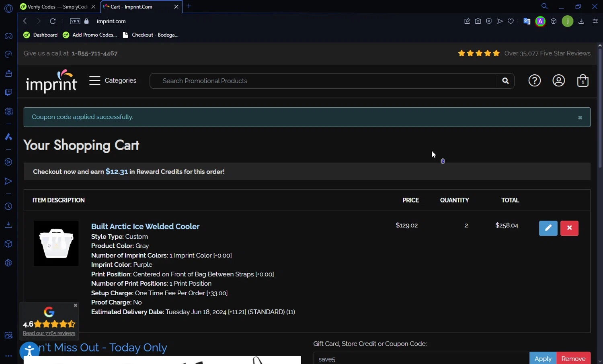
Task: Open the Downloads icon in the sidebar
Action: [8, 225]
